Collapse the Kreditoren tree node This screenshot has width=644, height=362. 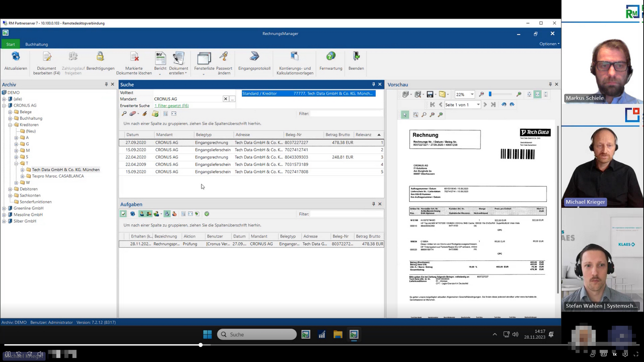coord(10,125)
